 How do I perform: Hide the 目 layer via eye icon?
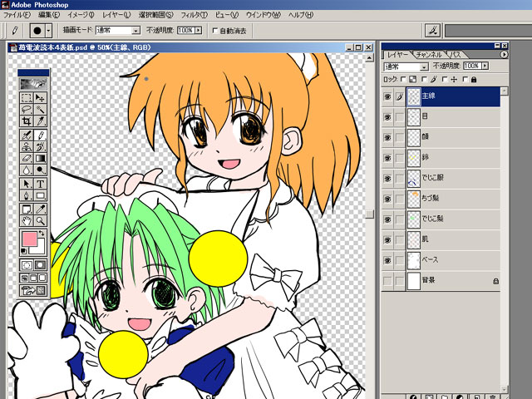(x=387, y=117)
